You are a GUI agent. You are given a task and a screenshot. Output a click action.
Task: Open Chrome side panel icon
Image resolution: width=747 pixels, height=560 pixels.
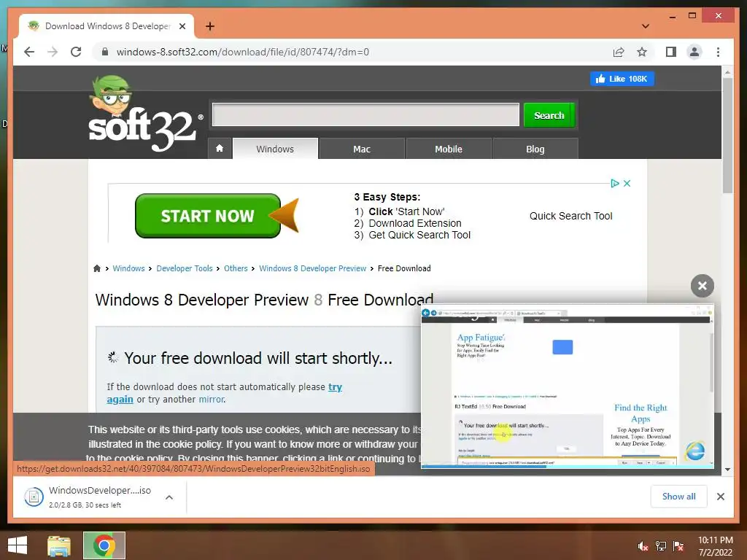click(671, 52)
